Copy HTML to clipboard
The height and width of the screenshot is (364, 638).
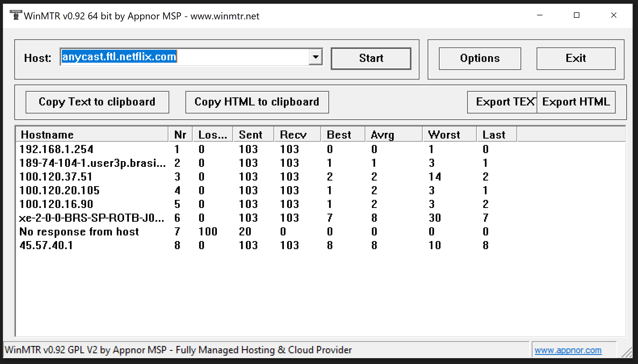pos(257,102)
